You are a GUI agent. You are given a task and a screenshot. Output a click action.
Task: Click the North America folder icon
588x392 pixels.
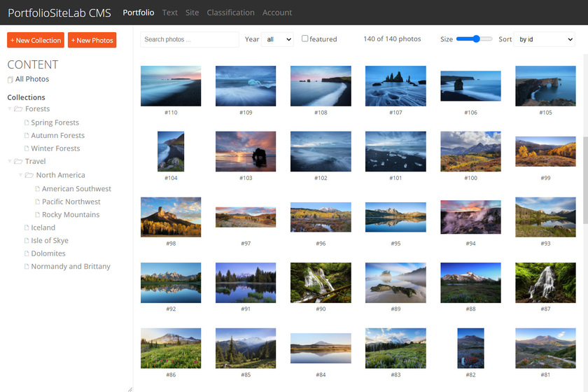pos(29,175)
